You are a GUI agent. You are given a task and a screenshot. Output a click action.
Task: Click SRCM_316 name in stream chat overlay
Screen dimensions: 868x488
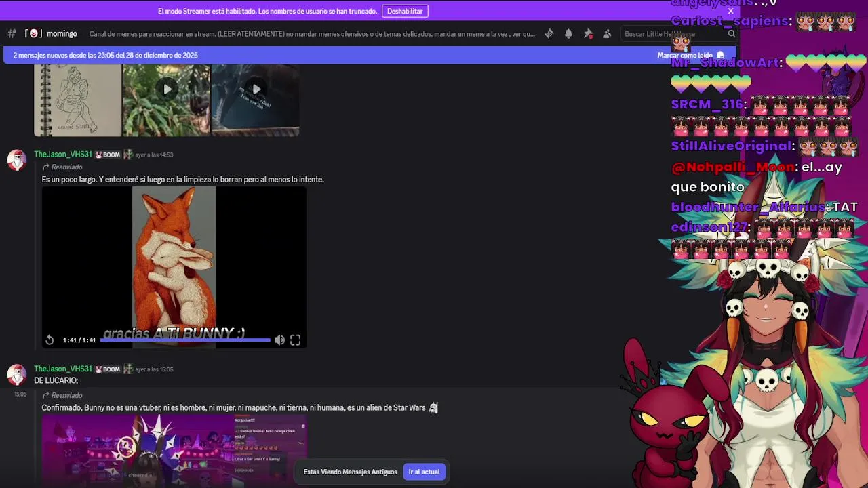point(709,104)
